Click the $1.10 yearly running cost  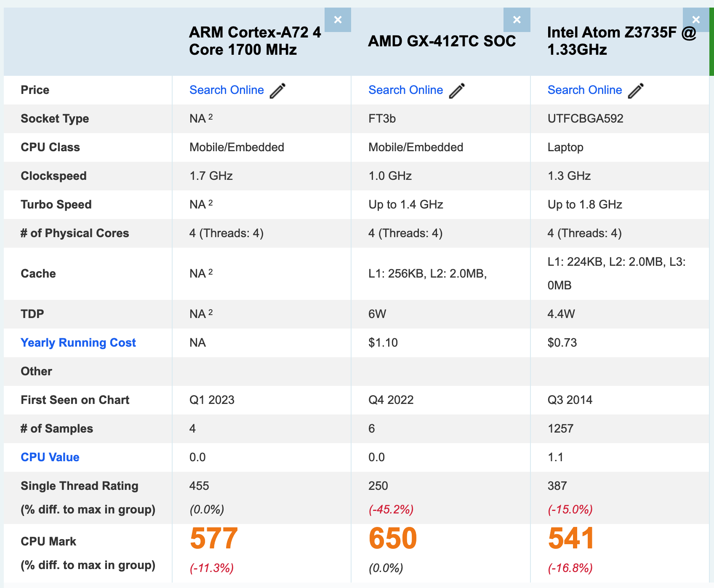(383, 343)
